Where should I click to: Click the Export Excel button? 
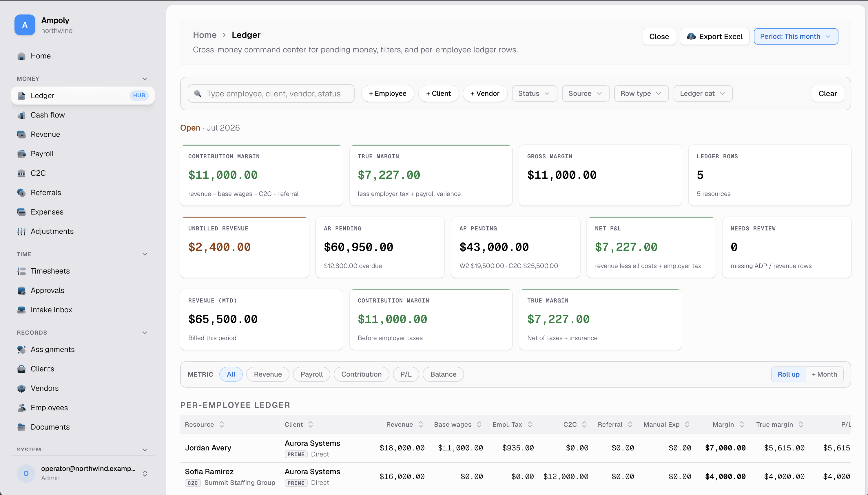(x=714, y=37)
